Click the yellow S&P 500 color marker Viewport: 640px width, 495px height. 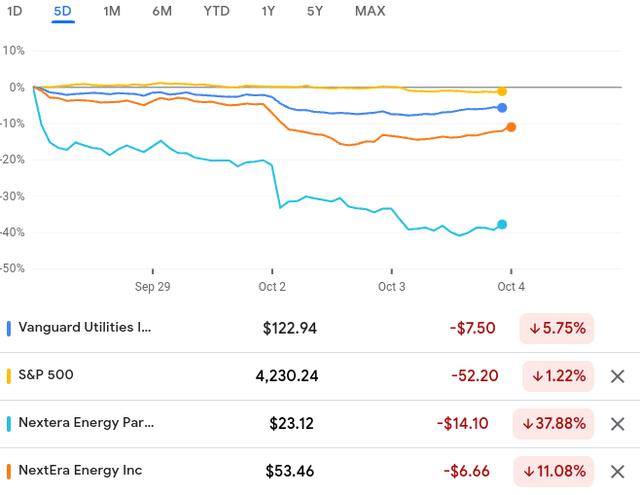pyautogui.click(x=9, y=376)
